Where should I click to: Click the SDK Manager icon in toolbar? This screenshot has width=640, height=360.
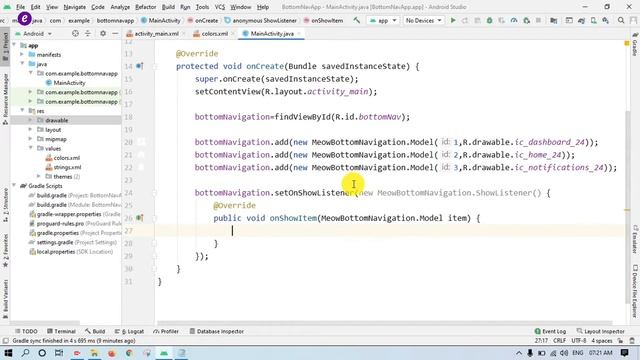tap(606, 20)
